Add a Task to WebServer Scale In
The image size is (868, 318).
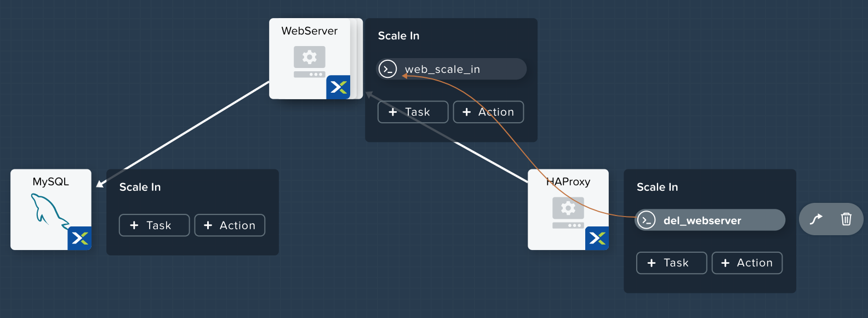pyautogui.click(x=413, y=112)
